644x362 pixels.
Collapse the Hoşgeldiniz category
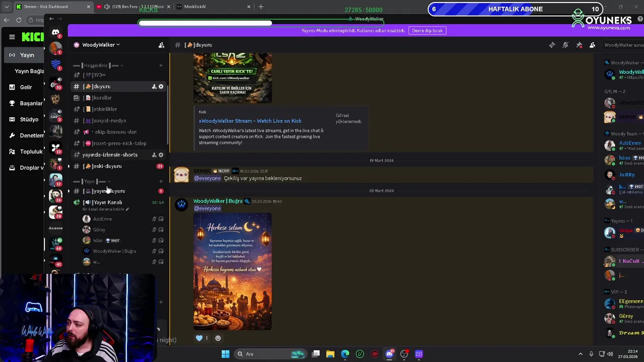[98, 65]
